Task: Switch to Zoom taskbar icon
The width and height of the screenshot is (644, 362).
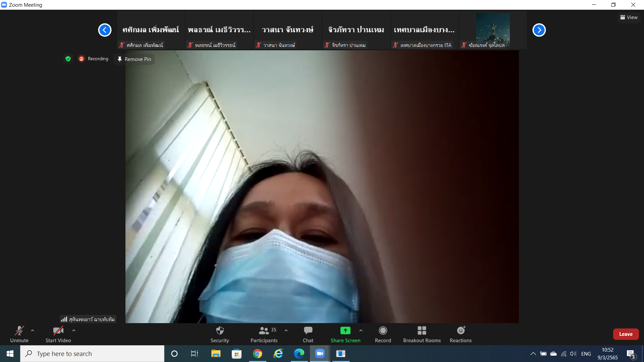Action: [320, 354]
